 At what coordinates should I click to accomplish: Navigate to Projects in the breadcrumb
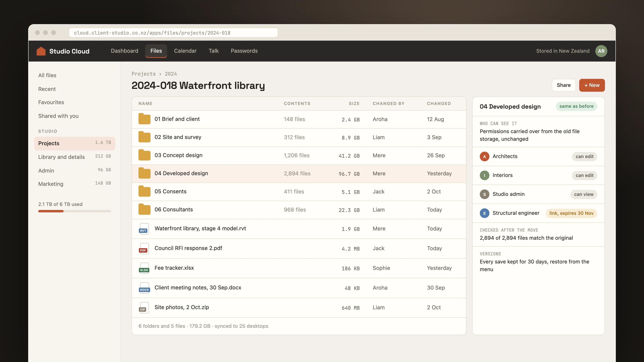pyautogui.click(x=143, y=74)
